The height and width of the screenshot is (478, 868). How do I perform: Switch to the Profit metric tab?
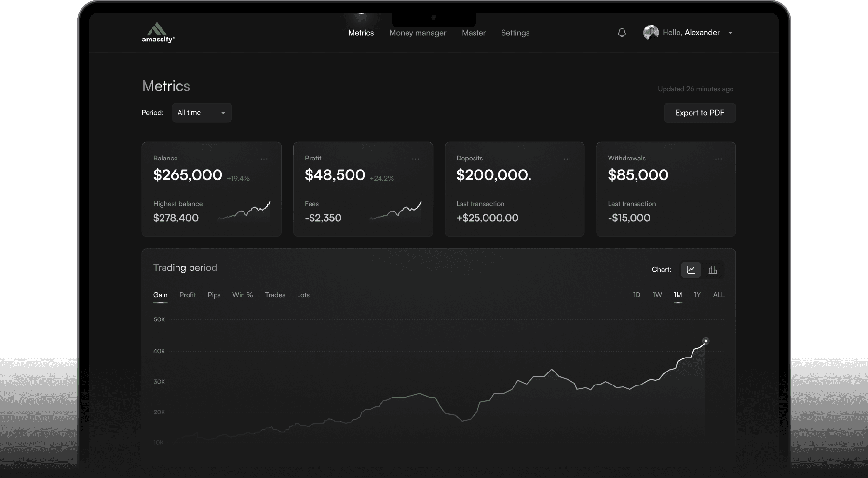coord(188,295)
